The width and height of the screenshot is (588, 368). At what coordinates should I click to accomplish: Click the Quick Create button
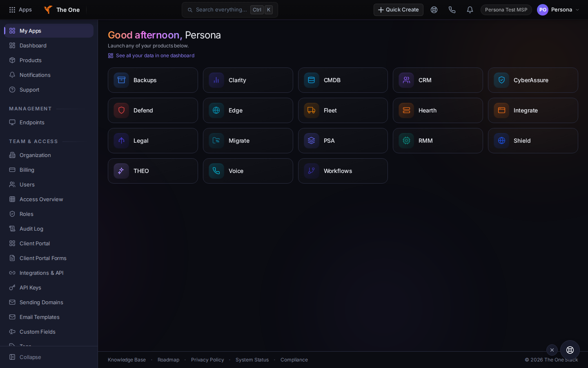pos(399,10)
